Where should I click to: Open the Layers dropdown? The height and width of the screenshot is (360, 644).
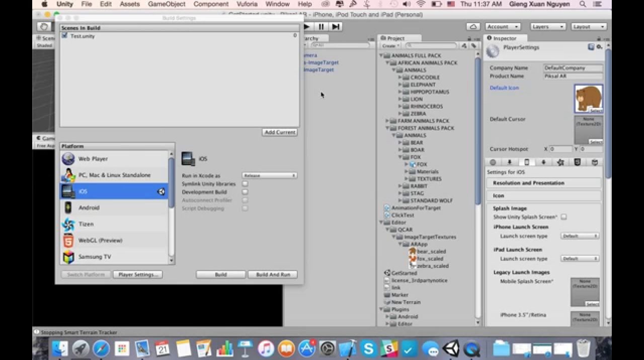(x=547, y=27)
